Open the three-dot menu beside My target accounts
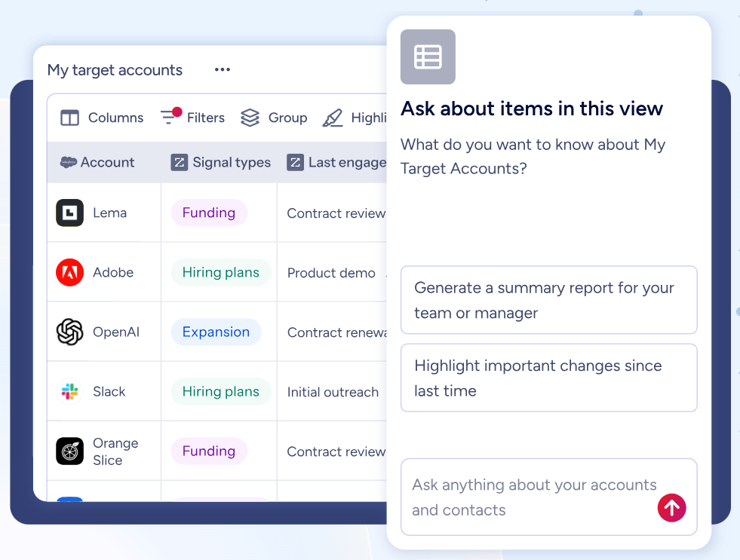This screenshot has width=740, height=560. coord(223,70)
